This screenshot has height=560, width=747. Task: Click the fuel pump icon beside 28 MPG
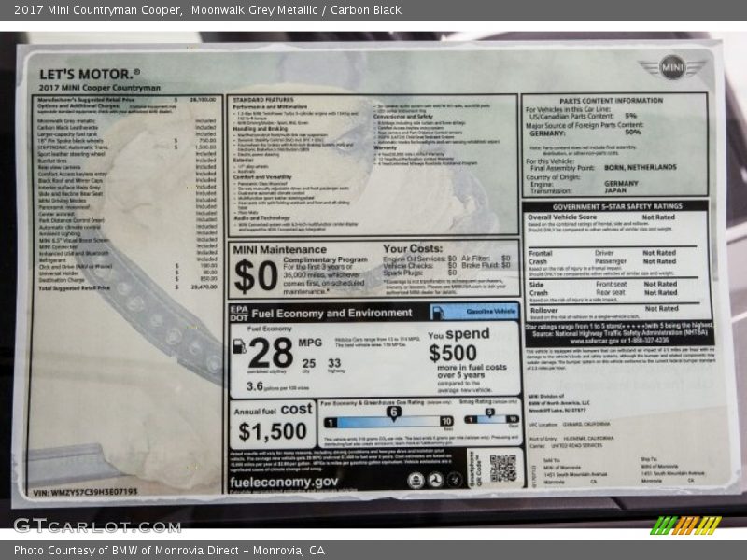239,346
